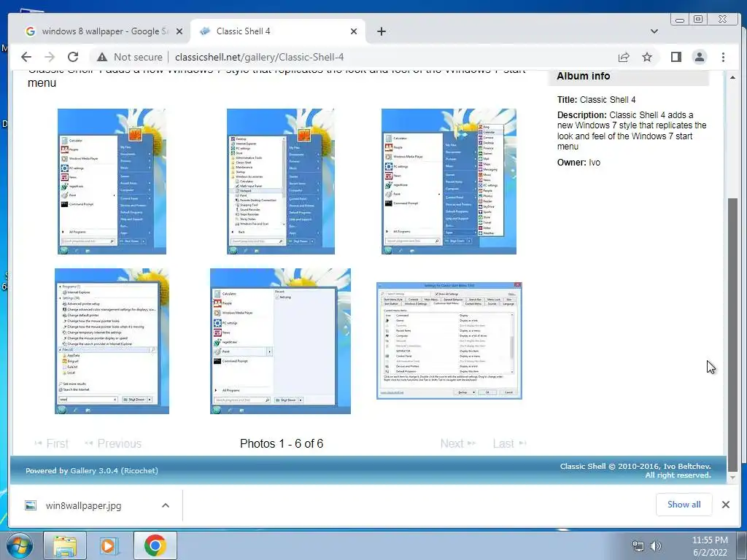Click the address bar URL
The width and height of the screenshot is (747, 560).
coord(259,57)
